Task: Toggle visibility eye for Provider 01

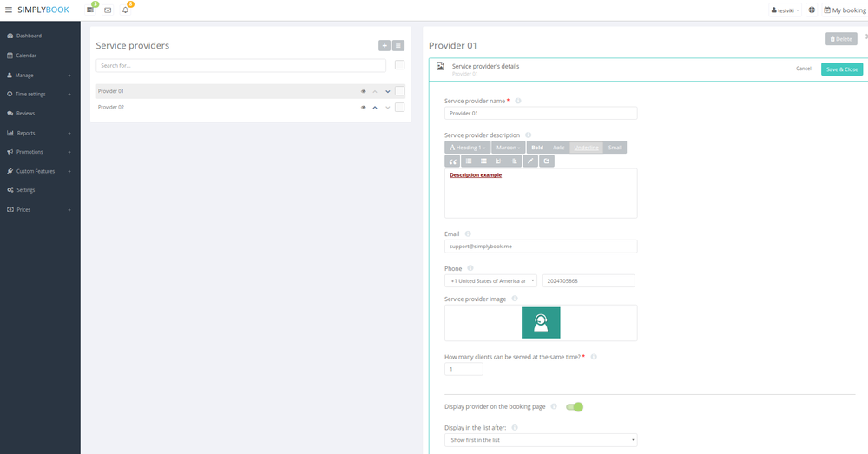Action: click(x=364, y=91)
